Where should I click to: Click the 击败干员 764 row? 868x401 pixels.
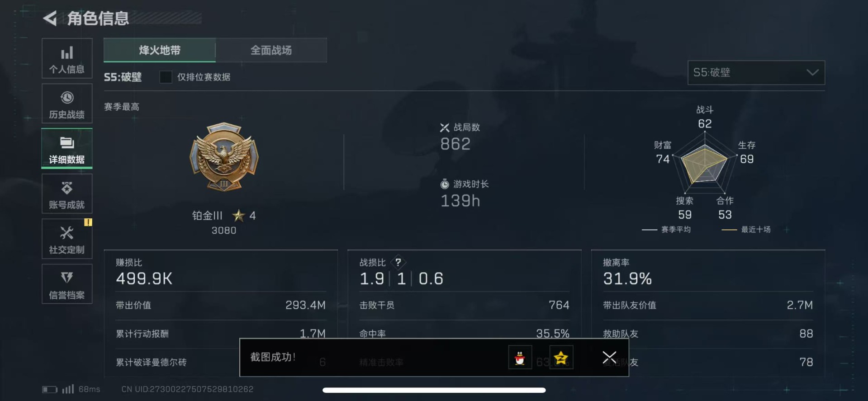[x=464, y=305]
